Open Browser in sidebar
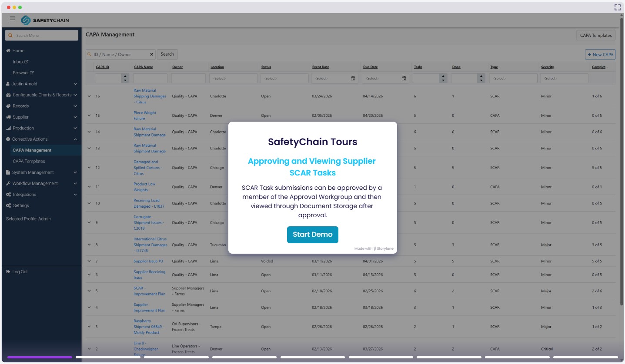This screenshot has height=364, width=625. pyautogui.click(x=23, y=73)
